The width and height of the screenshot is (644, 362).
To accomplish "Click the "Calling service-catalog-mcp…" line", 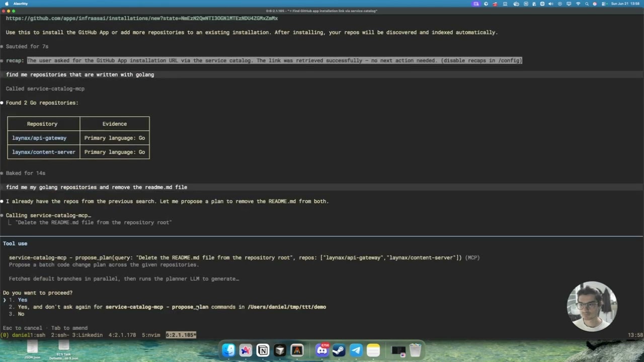I will (48, 215).
